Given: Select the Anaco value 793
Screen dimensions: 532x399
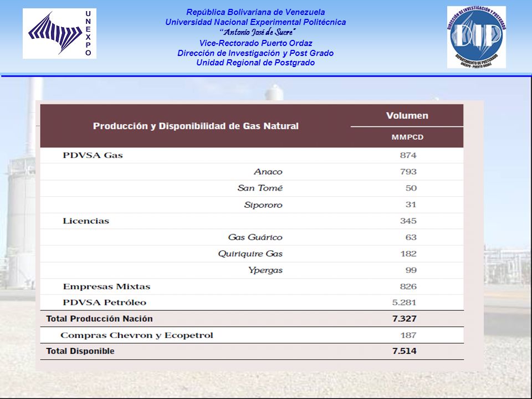Looking at the screenshot, I should (408, 172).
